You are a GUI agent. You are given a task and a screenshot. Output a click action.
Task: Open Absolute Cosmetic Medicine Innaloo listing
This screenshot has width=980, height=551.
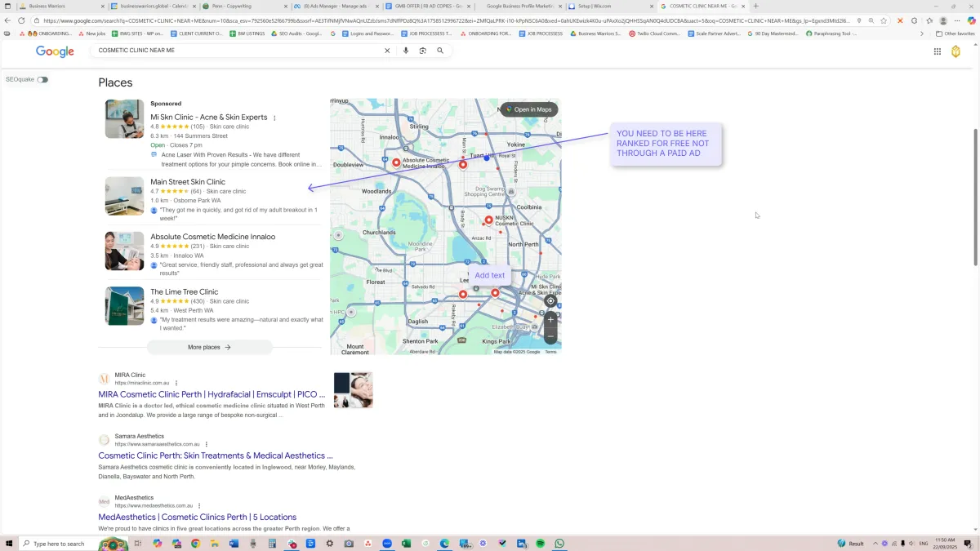click(x=213, y=237)
